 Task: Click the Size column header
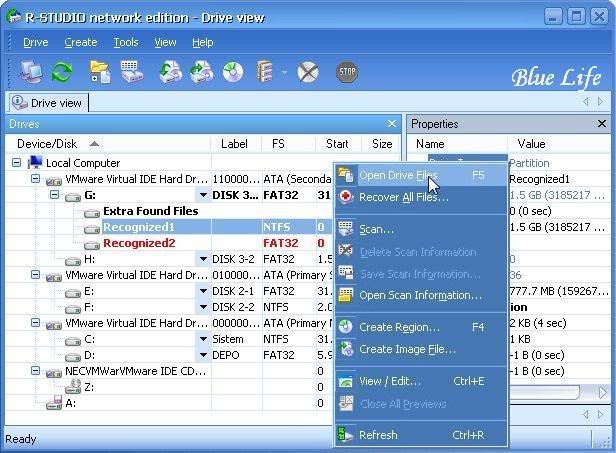(x=381, y=144)
